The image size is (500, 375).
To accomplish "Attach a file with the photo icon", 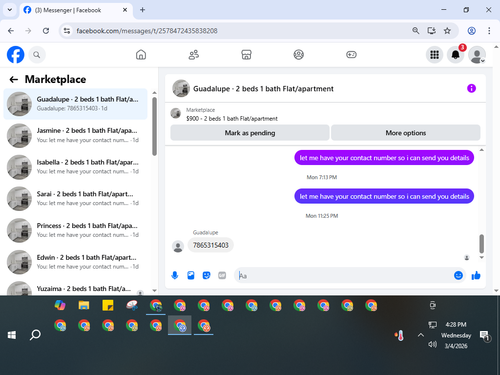I will pos(191,275).
